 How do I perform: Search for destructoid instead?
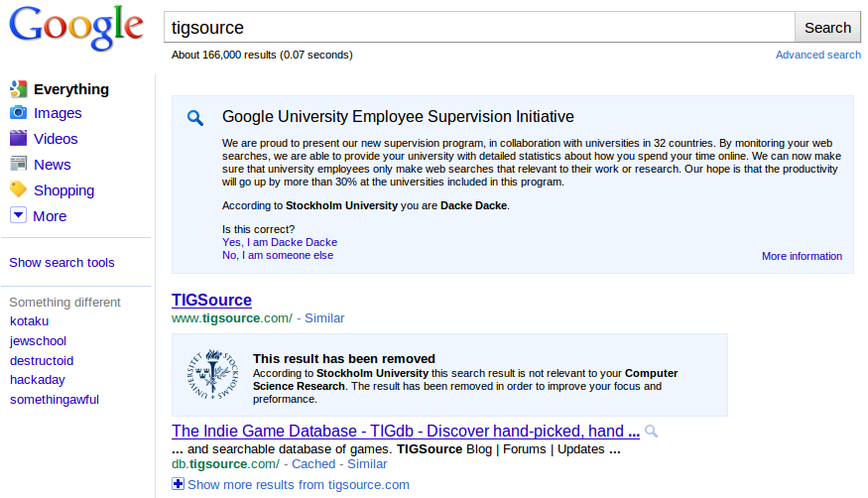[x=42, y=360]
